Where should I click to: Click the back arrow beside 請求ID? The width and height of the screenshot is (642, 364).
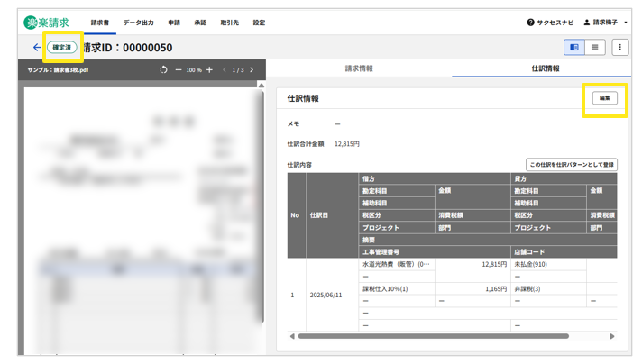pos(37,48)
